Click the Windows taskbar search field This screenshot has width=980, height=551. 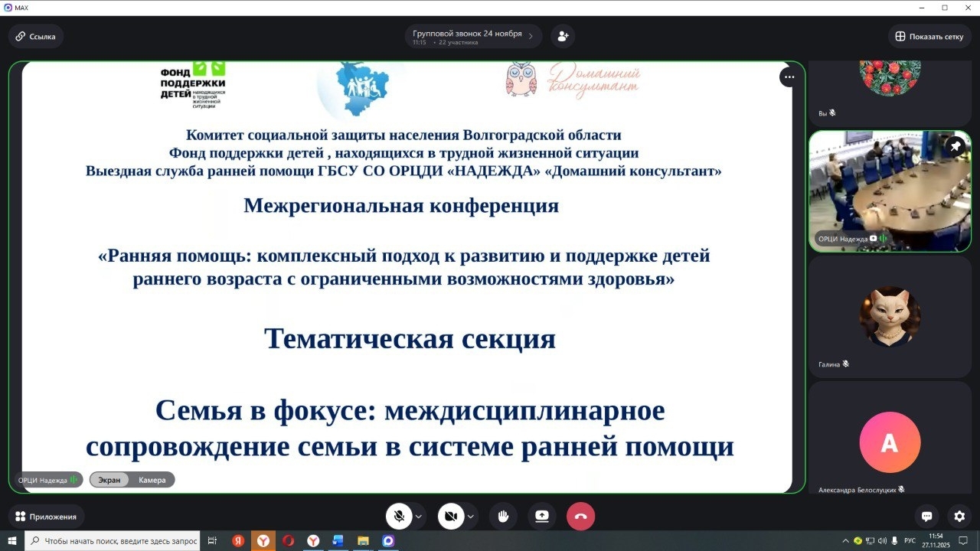point(113,541)
